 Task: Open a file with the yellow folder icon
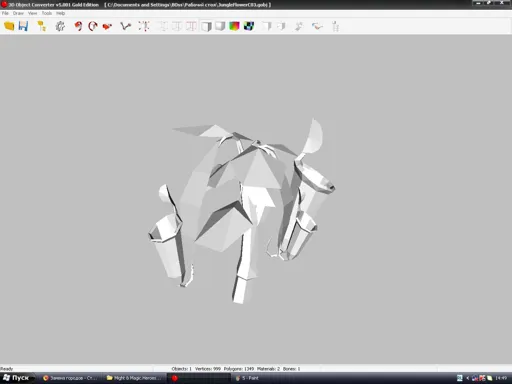point(9,26)
